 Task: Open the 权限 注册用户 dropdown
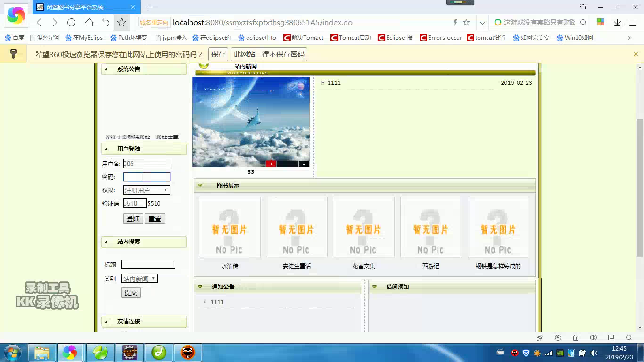pyautogui.click(x=146, y=190)
